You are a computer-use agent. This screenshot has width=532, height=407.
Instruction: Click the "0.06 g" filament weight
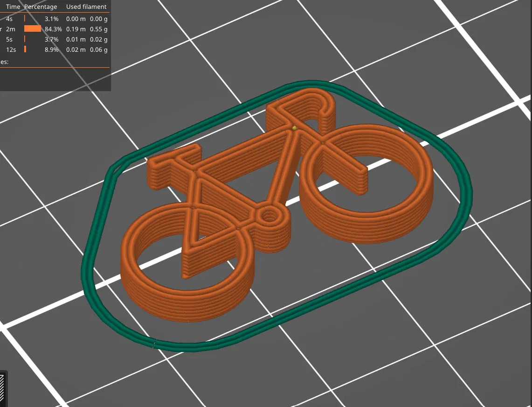[99, 49]
